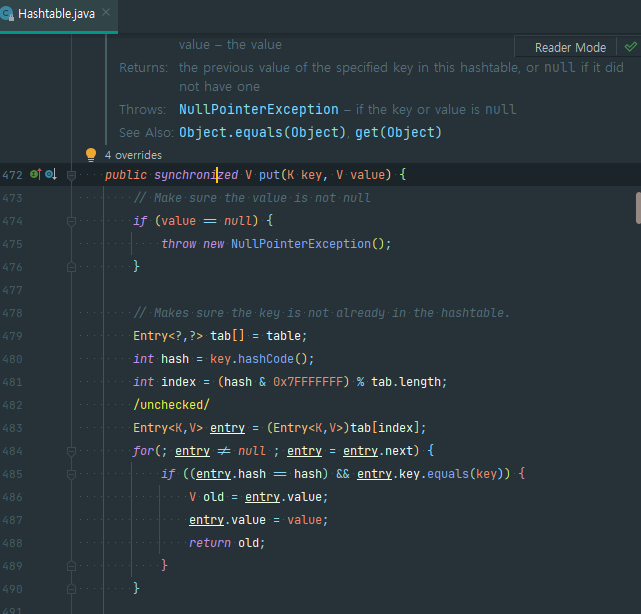The image size is (641, 614).
Task: Click 'table' variable on line 479
Action: click(283, 336)
